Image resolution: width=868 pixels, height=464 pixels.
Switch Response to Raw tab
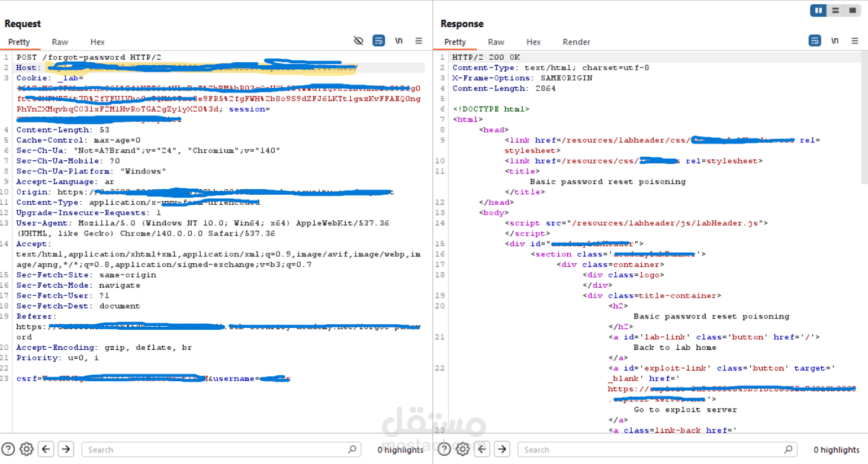click(496, 42)
